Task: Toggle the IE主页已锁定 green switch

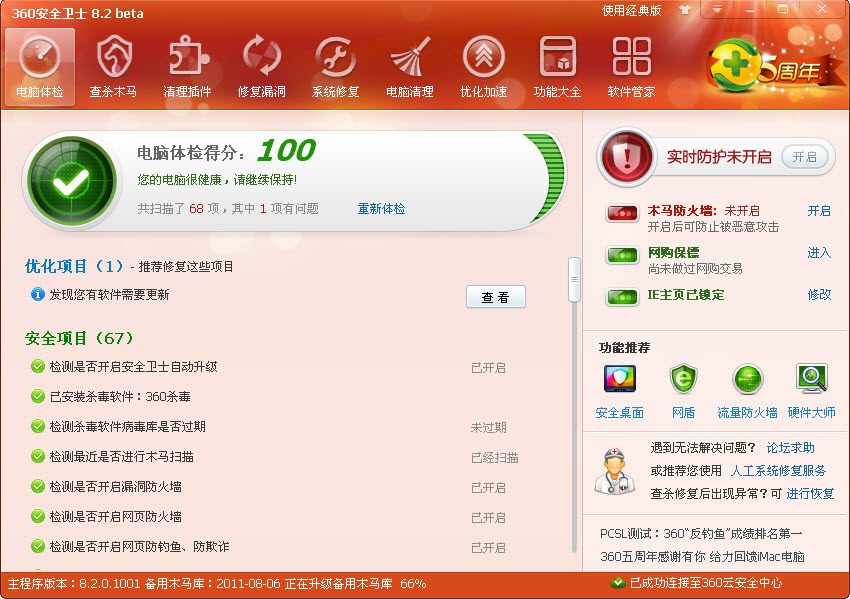Action: 622,297
